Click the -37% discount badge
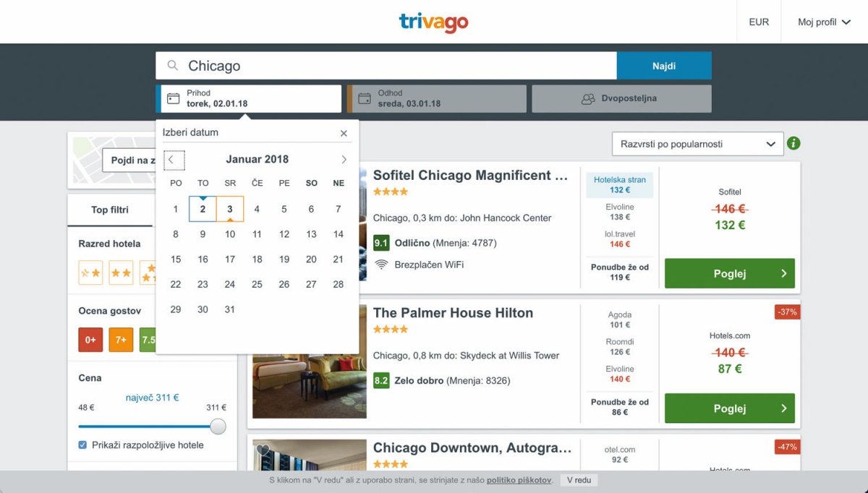This screenshot has height=493, width=868. pos(786,312)
